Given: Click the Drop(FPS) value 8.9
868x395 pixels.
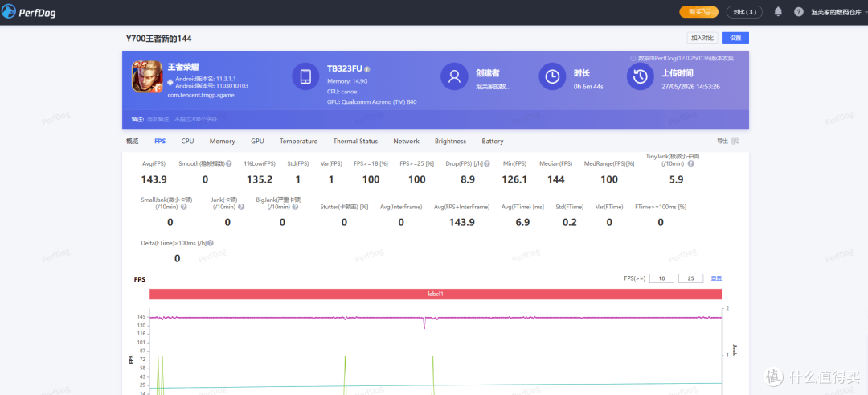Looking at the screenshot, I should coord(468,179).
